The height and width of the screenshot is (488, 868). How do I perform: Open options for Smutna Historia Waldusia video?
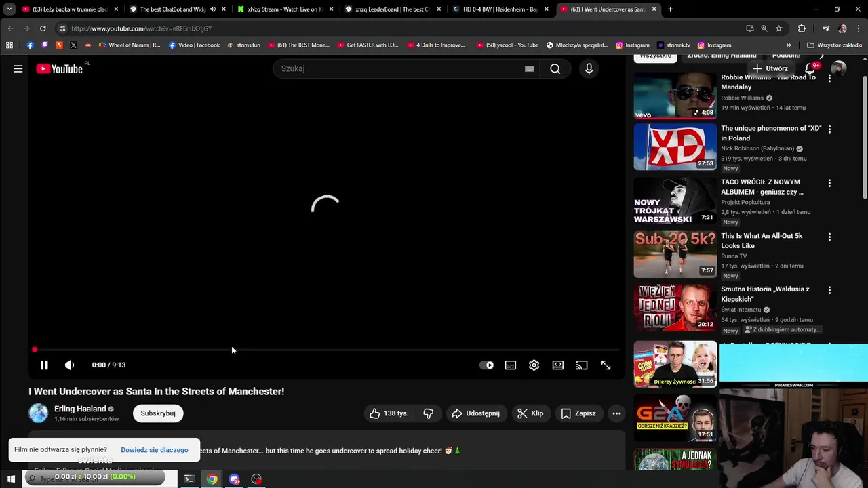pos(829,290)
